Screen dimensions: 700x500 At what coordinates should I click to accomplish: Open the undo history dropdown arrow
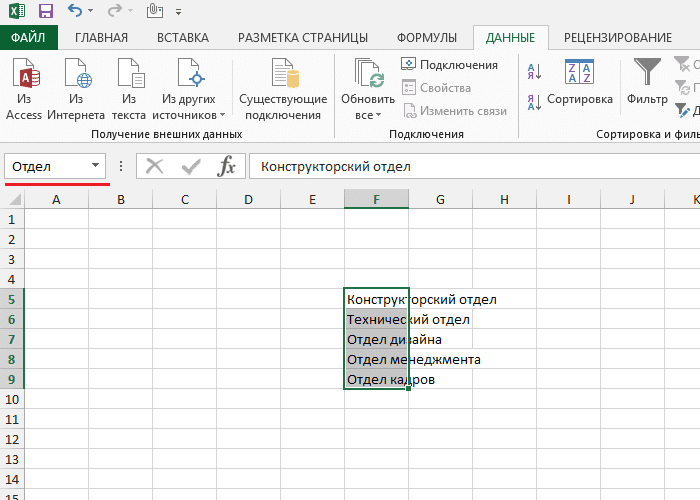click(x=90, y=11)
